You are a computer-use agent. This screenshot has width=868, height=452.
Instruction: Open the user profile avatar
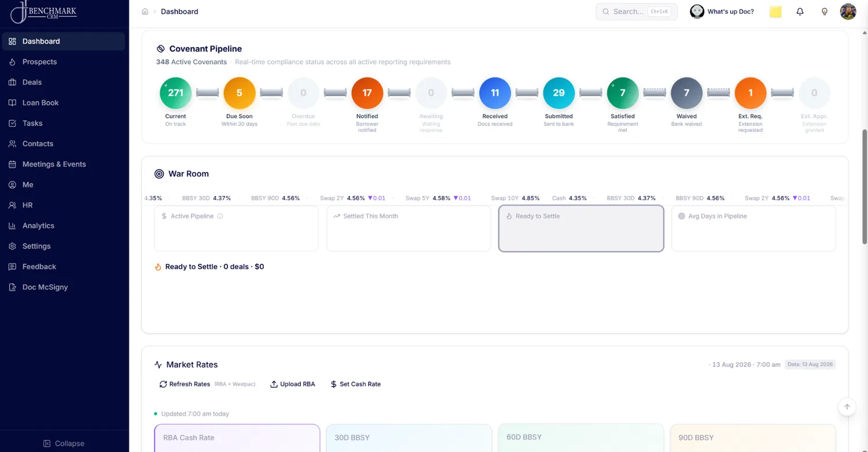[x=848, y=12]
